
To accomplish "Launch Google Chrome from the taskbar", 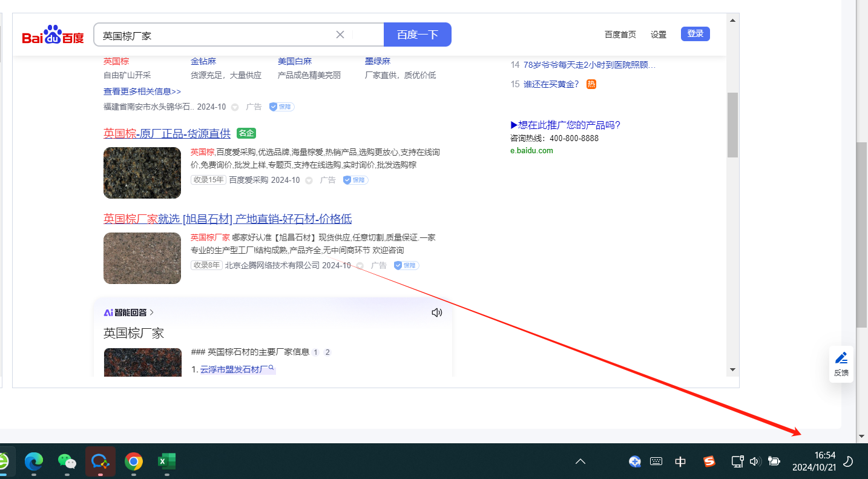I will click(134, 461).
